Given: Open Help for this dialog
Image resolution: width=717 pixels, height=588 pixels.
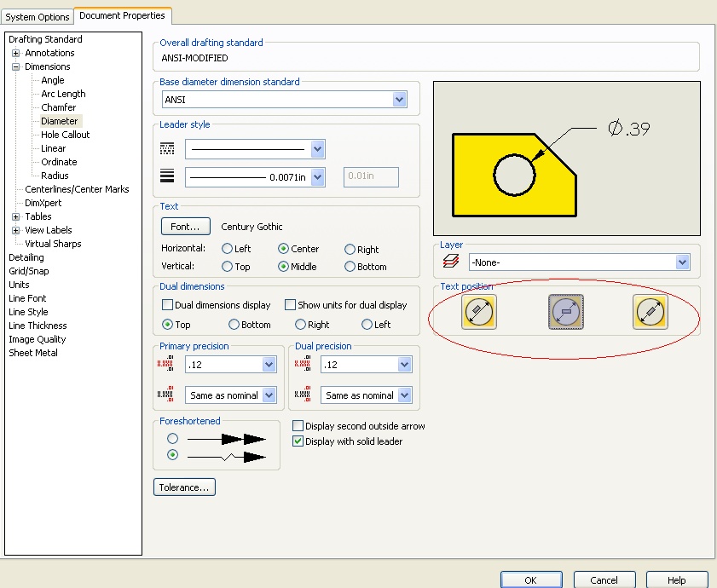Looking at the screenshot, I should pos(677,579).
